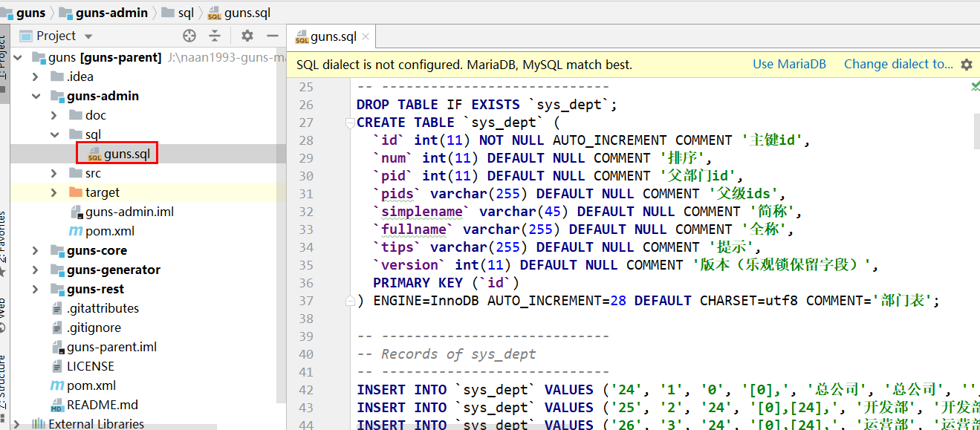Select the LICENSE file

pos(91,366)
